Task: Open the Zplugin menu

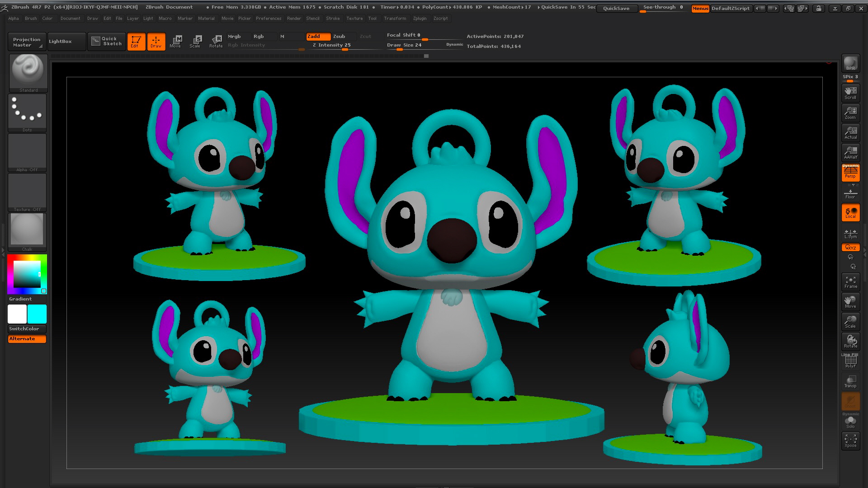Action: pyautogui.click(x=420, y=19)
